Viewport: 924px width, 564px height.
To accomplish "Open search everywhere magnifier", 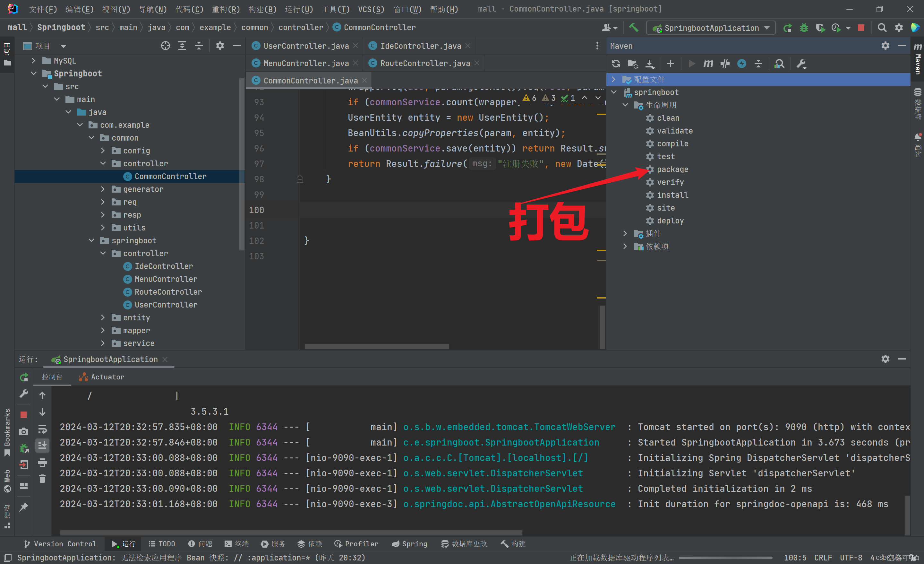I will click(882, 28).
